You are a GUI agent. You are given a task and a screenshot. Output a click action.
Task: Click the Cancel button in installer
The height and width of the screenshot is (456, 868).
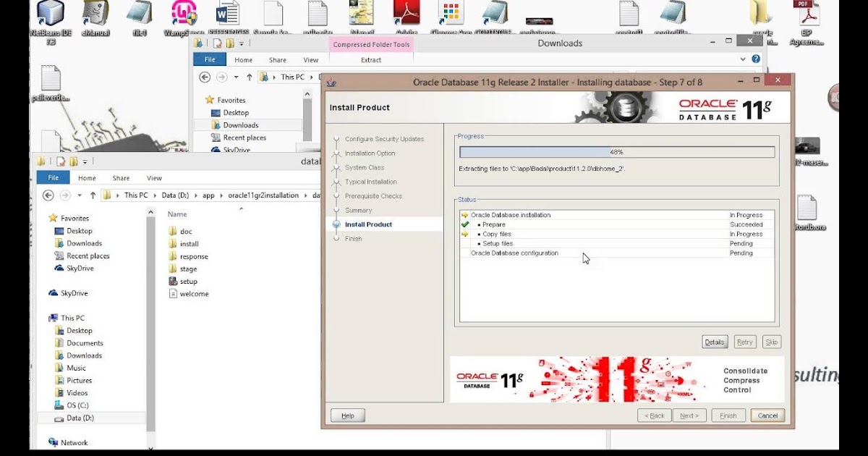[767, 415]
